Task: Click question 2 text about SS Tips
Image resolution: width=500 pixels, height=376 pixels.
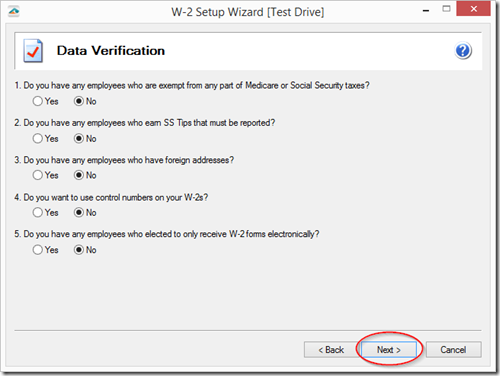Action: point(145,123)
